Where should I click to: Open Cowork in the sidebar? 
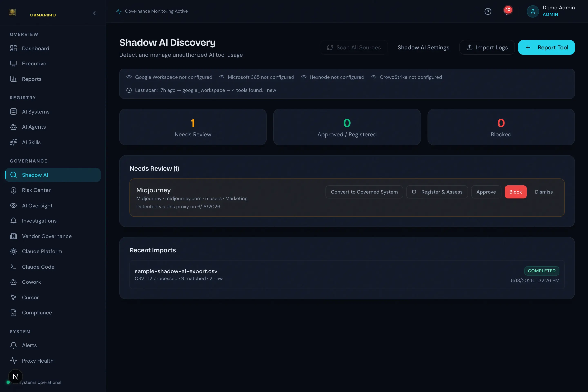pos(53,282)
